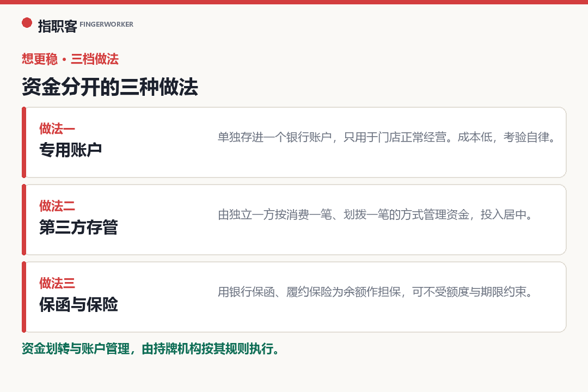Click the 指职客 brand name
The image size is (588, 392).
[x=57, y=26]
